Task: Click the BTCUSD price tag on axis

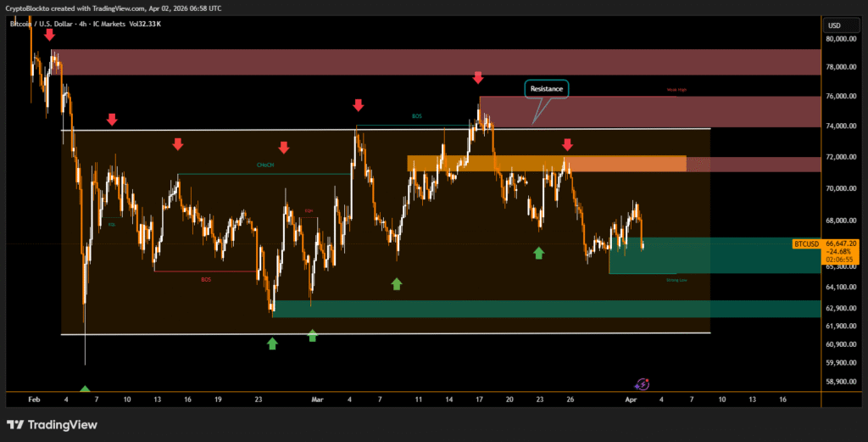Action: [806, 244]
